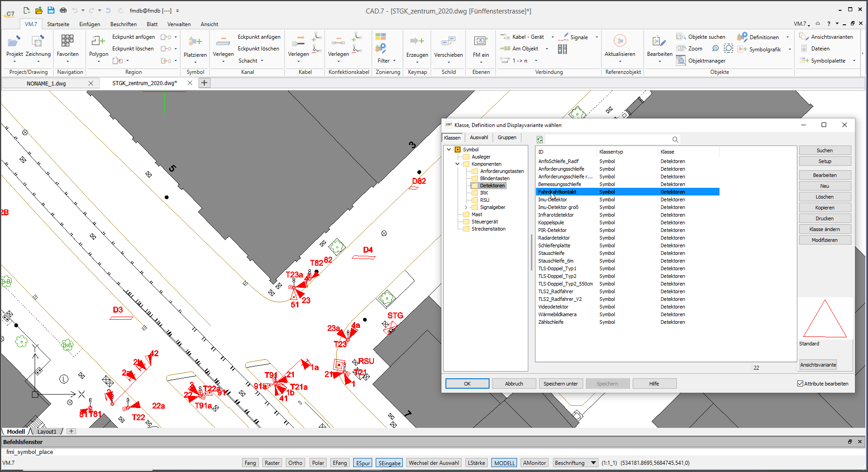Viewport: 868px width, 472px height.
Task: Open the Signale dropdown arrow
Action: pyautogui.click(x=597, y=37)
